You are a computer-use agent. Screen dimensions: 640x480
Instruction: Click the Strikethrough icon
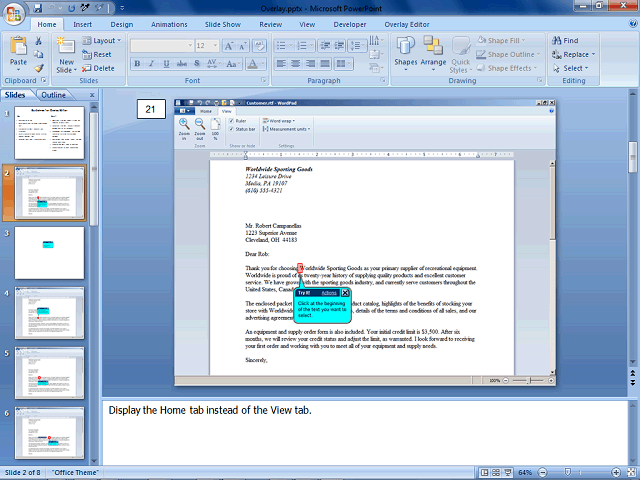[x=182, y=64]
